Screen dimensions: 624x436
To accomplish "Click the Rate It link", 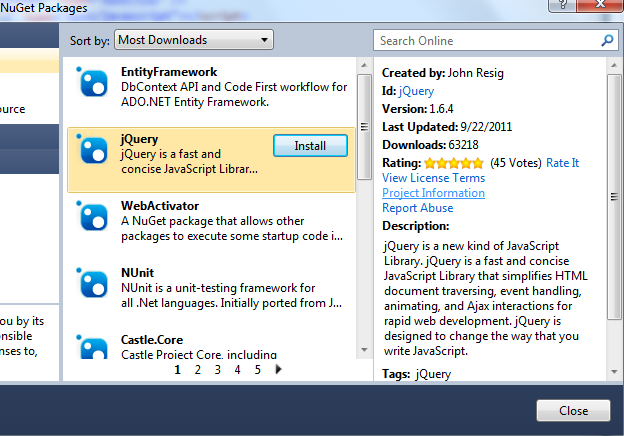I will pyautogui.click(x=562, y=163).
